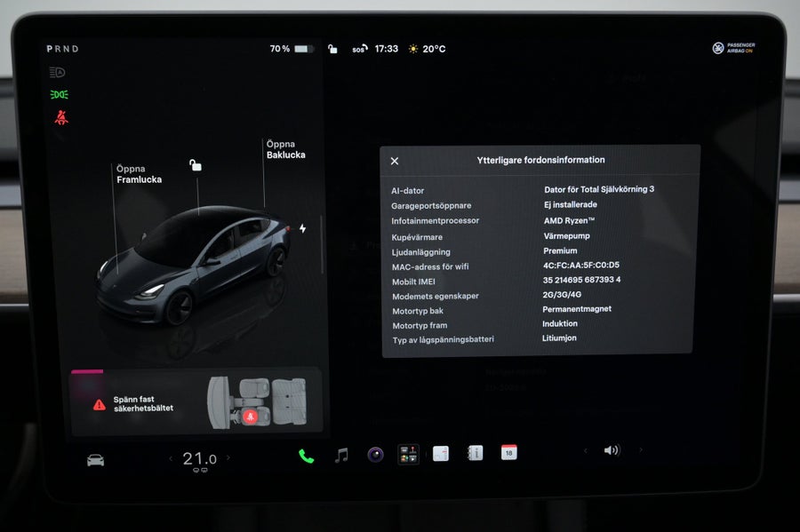The image size is (800, 532).
Task: Tap Öppna Framlucka to open frunk
Action: coord(139,174)
